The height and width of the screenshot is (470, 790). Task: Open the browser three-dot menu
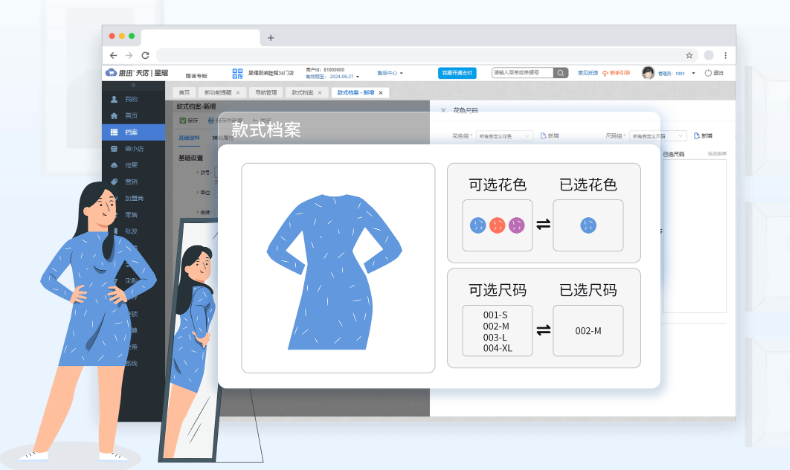tap(726, 55)
